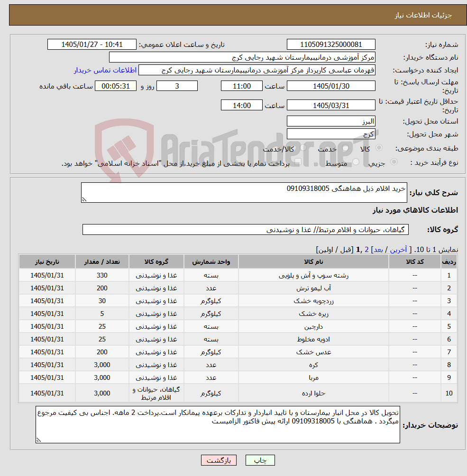Click the نام کالا column header
Image resolution: width=467 pixels, height=476 pixels.
point(313,261)
